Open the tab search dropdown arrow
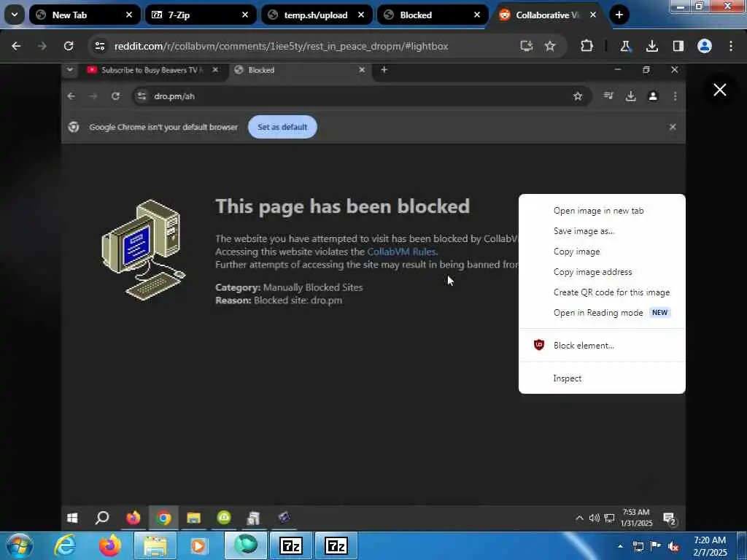This screenshot has height=560, width=747. tap(15, 15)
